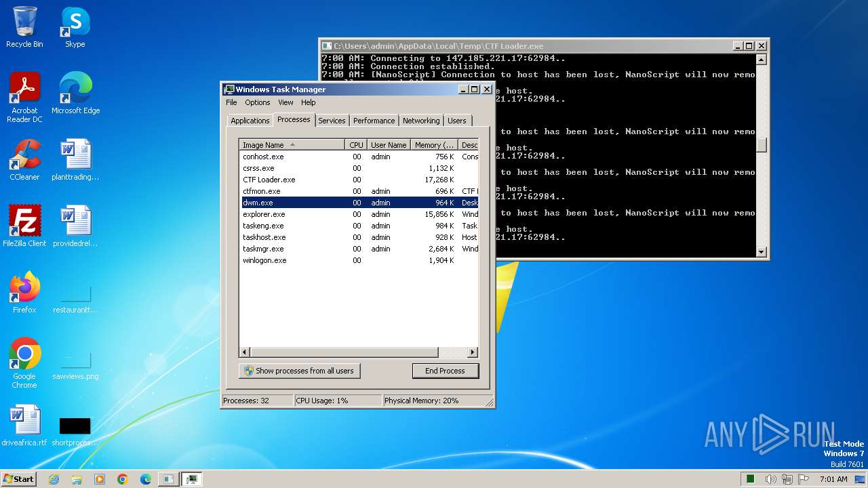Switch to Performance tab
This screenshot has width=868, height=488.
[x=374, y=121]
